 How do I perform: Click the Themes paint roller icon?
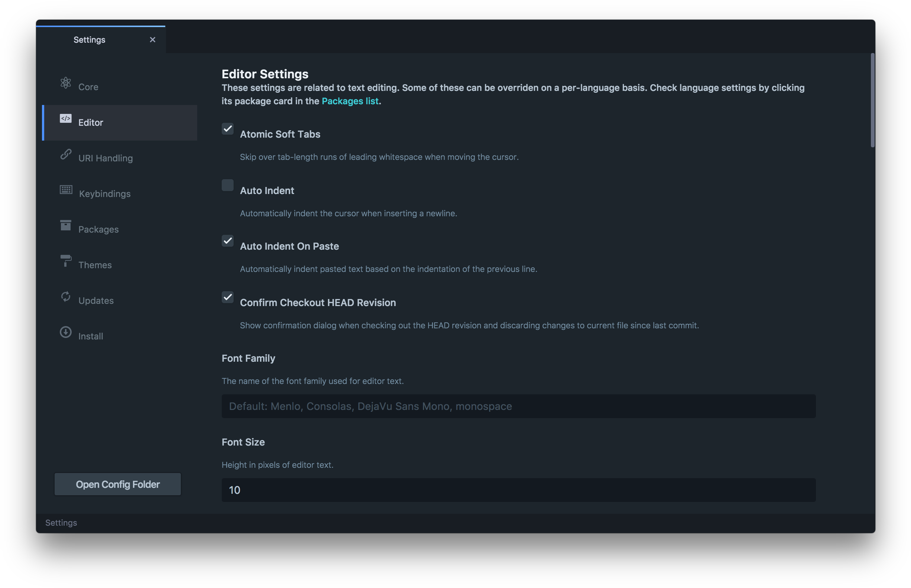[66, 261]
